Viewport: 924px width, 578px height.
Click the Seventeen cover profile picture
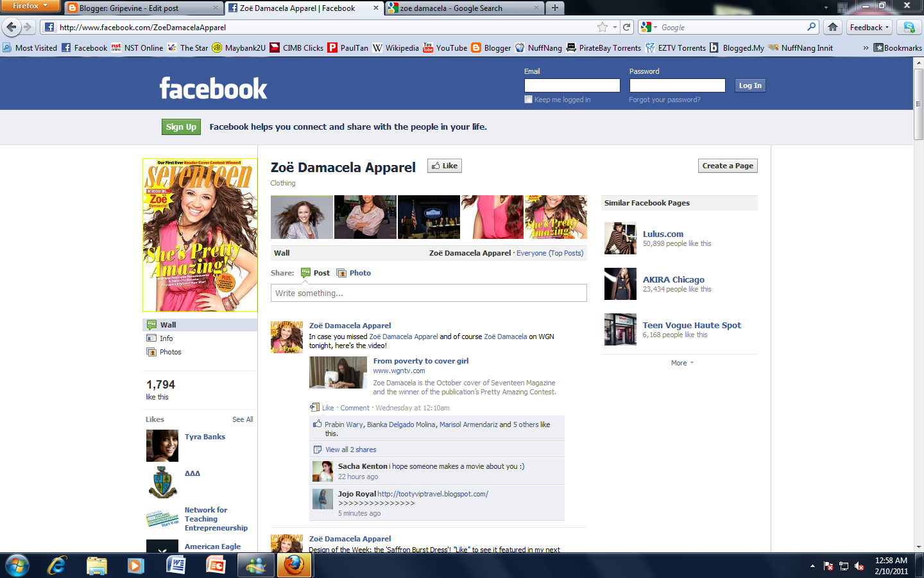(x=200, y=235)
